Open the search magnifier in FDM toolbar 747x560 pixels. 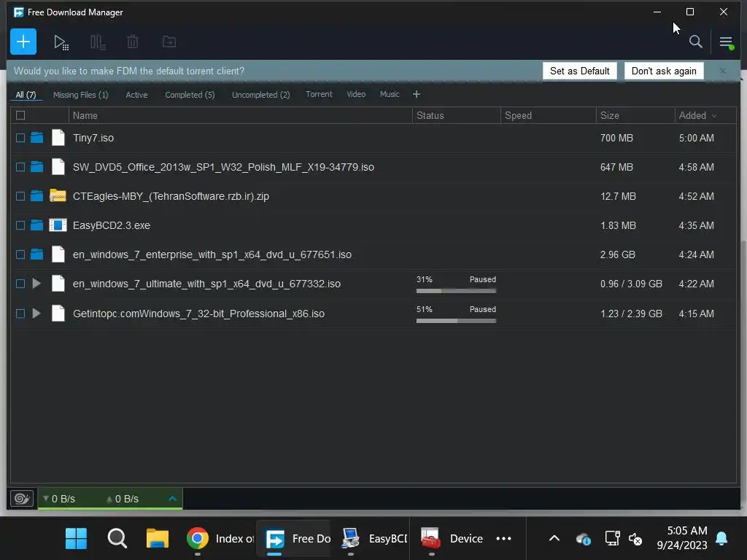695,42
